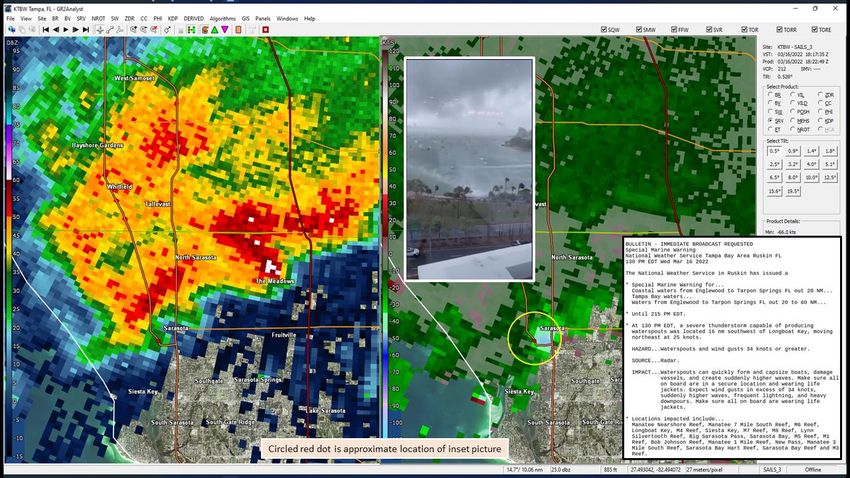Select the ET product radio button
Image resolution: width=850 pixels, height=478 pixels.
tap(770, 129)
